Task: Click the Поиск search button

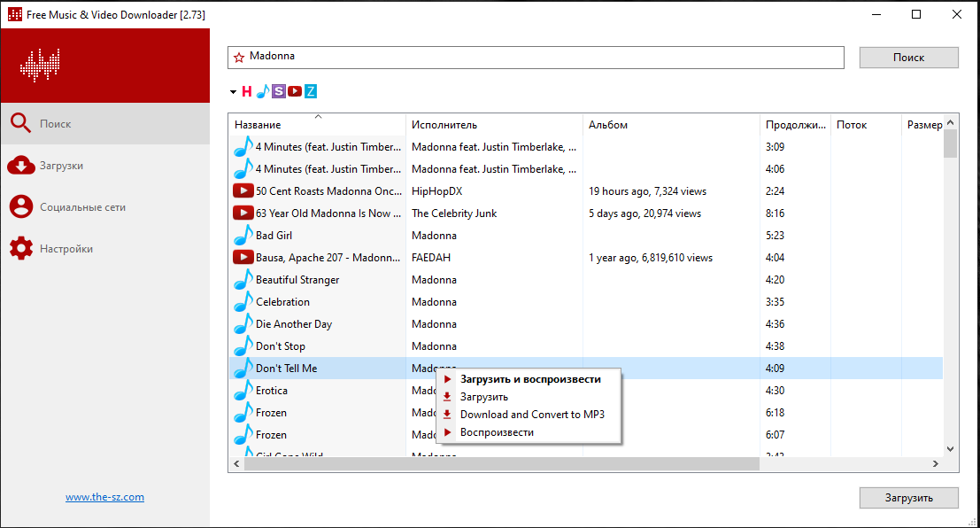Action: pos(909,58)
